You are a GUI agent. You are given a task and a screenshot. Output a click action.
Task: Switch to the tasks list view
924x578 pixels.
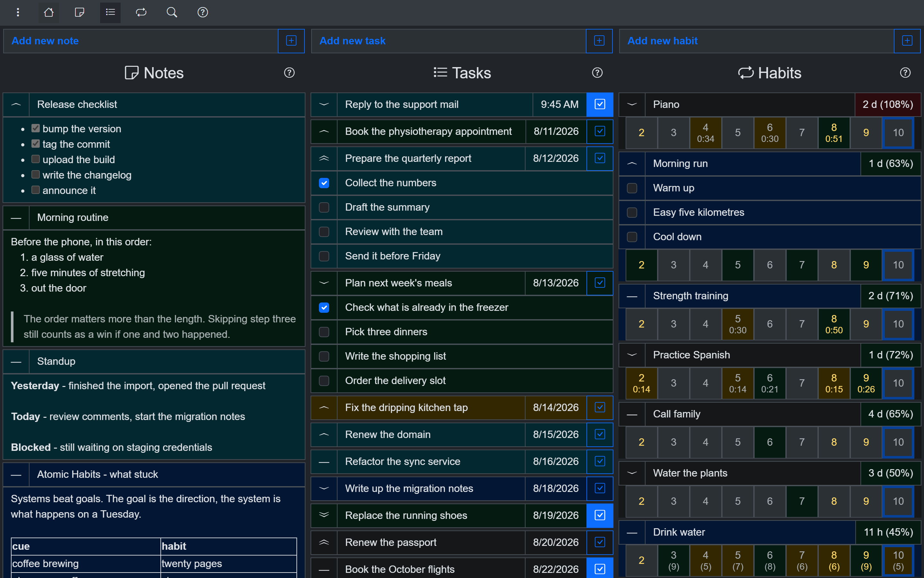click(110, 13)
